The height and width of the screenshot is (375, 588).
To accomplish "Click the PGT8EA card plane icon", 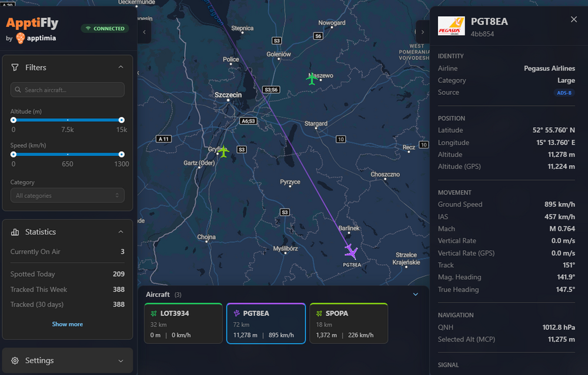I will pyautogui.click(x=236, y=313).
